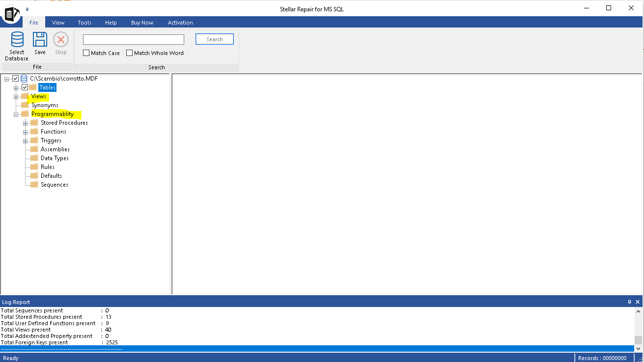Open the Help tab
644x362 pixels.
[x=111, y=23]
